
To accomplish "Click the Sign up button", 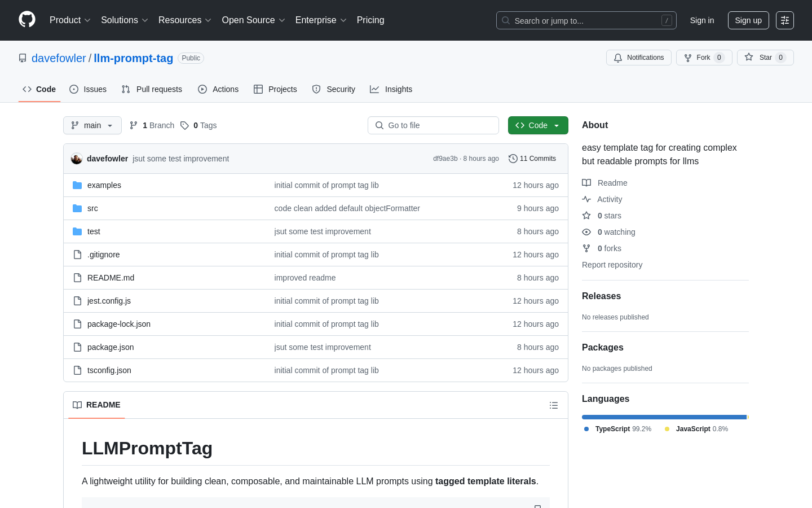I will [x=748, y=20].
